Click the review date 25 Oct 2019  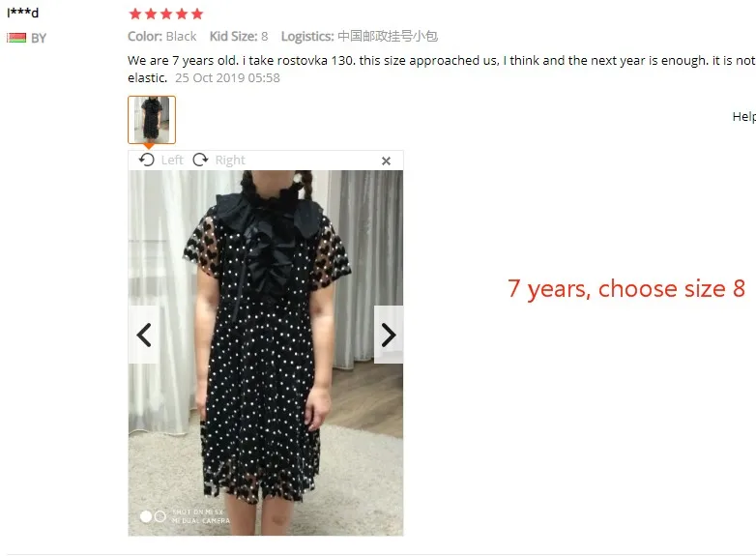(x=227, y=77)
